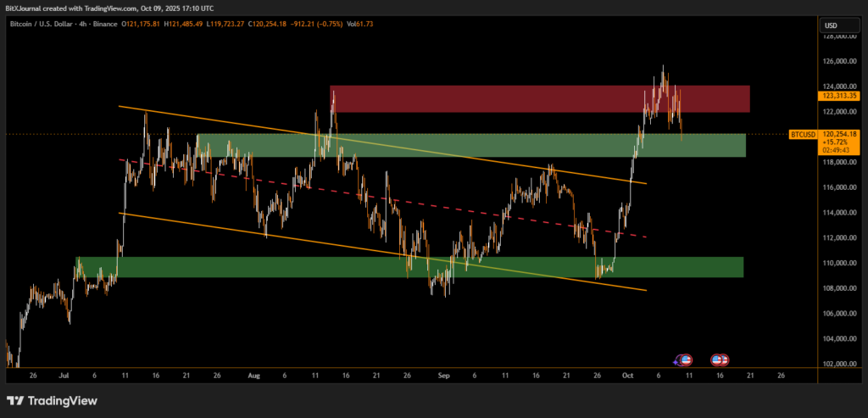Viewport: 868px width, 418px height.
Task: Click the TradingView logo at bottom left
Action: (52, 400)
